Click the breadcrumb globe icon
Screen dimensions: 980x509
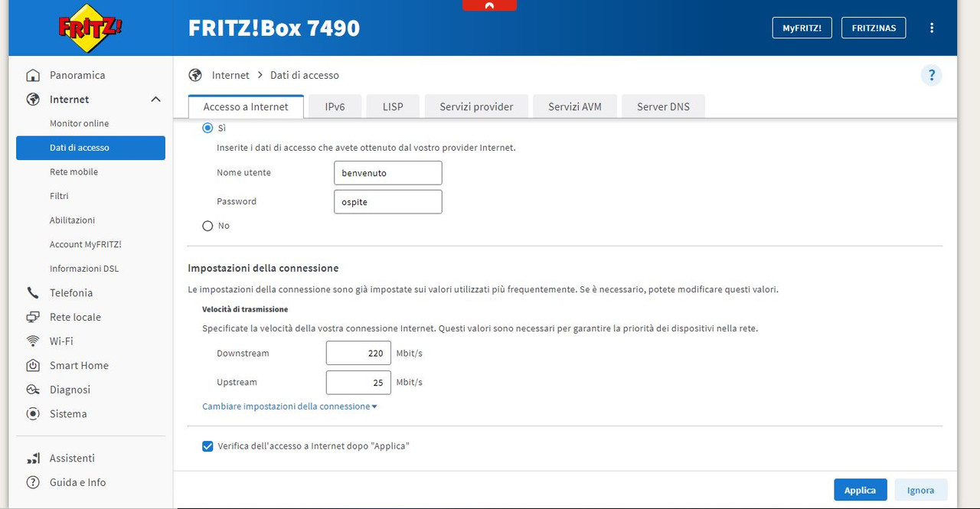(x=195, y=75)
